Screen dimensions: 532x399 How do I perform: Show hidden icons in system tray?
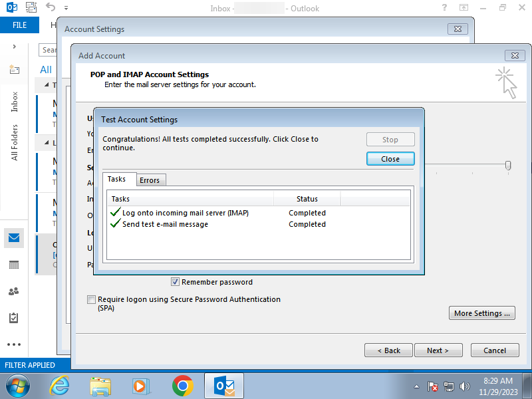(x=416, y=386)
